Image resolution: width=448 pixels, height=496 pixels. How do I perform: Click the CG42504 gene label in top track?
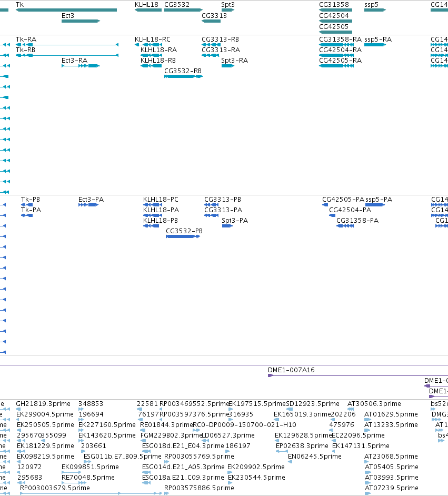pos(334,15)
